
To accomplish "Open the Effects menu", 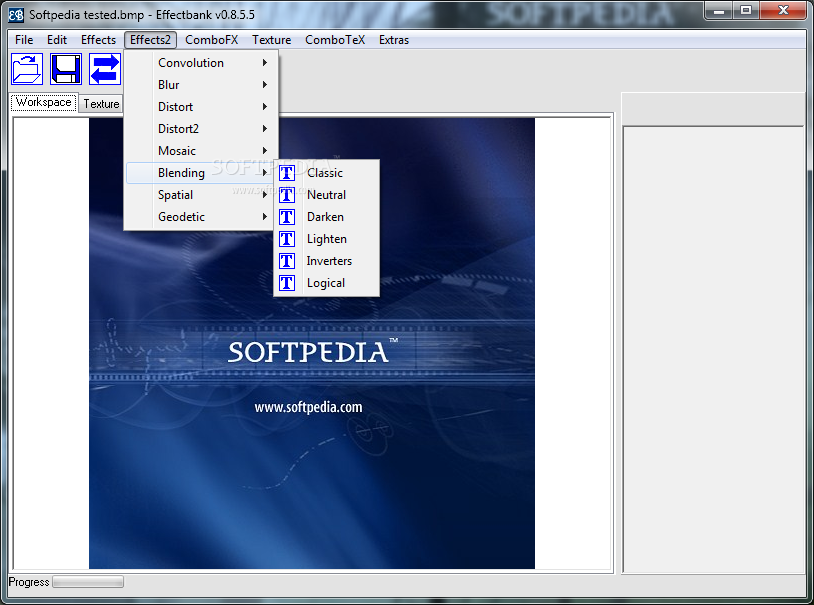I will coord(98,40).
